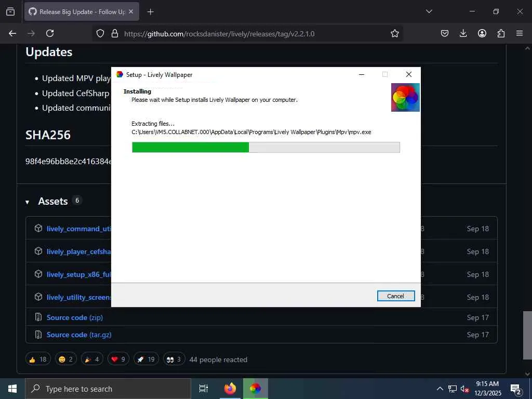Download lively_setup_x86_ful asset
This screenshot has height=399, width=532.
pyautogui.click(x=79, y=274)
